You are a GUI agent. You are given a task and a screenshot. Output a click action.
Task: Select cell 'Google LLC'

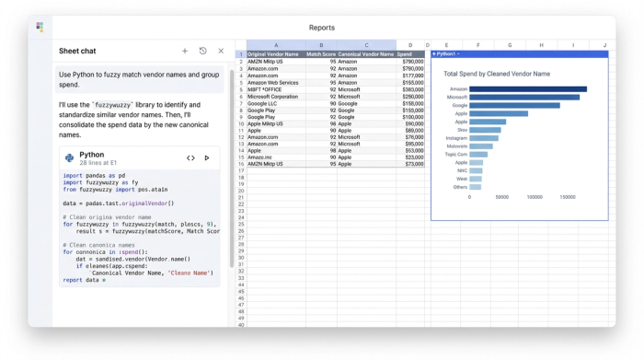(x=276, y=103)
